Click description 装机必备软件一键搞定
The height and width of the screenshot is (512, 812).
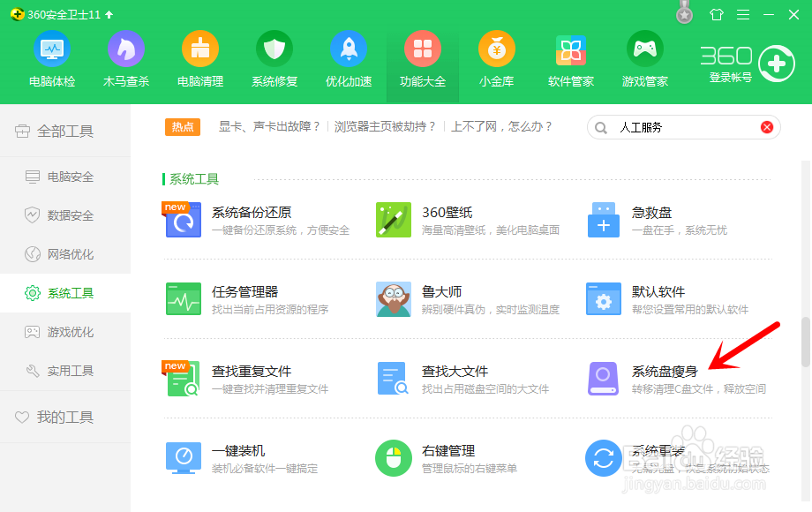click(x=265, y=469)
